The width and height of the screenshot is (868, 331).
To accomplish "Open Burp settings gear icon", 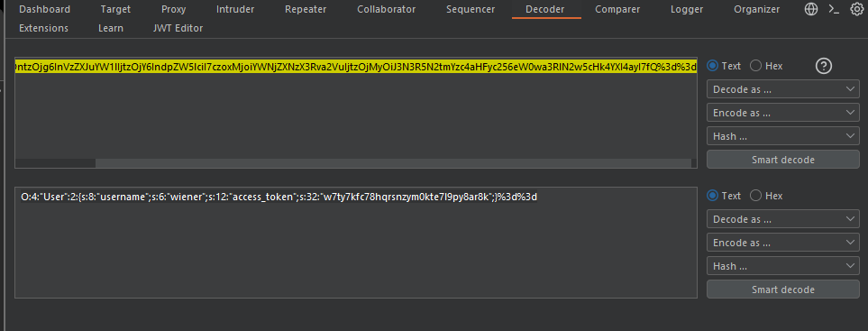I will 856,9.
